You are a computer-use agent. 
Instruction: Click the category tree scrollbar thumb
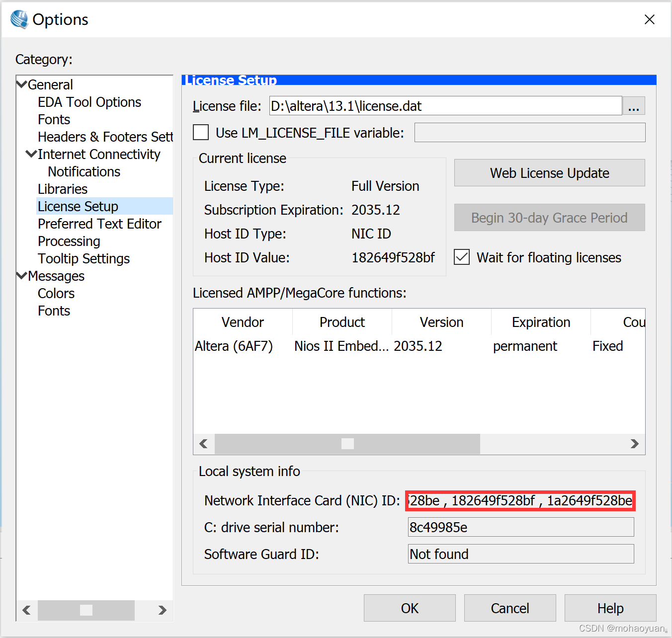point(86,610)
